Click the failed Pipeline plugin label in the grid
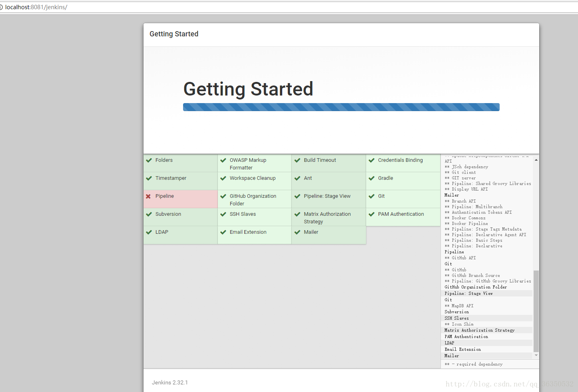This screenshot has height=392, width=578. pyautogui.click(x=165, y=196)
